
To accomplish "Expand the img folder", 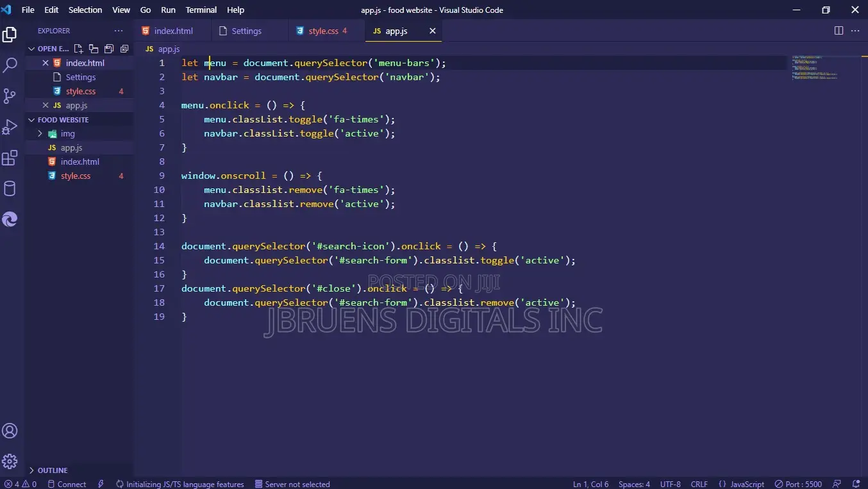I will point(40,133).
